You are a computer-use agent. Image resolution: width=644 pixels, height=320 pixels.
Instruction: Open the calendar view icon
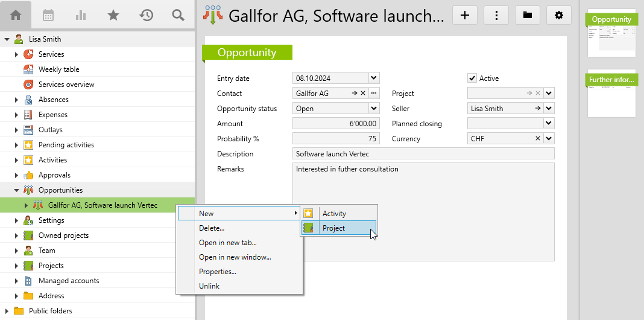coord(49,15)
